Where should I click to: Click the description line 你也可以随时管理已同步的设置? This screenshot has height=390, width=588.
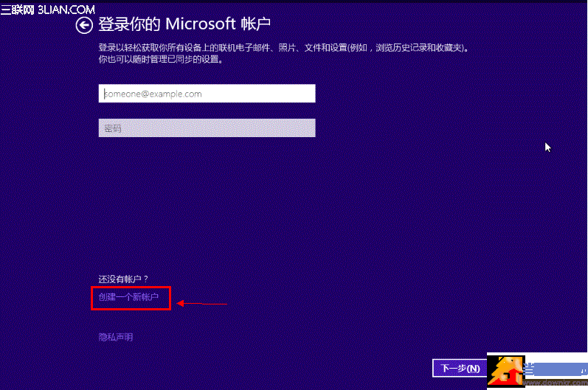click(161, 59)
